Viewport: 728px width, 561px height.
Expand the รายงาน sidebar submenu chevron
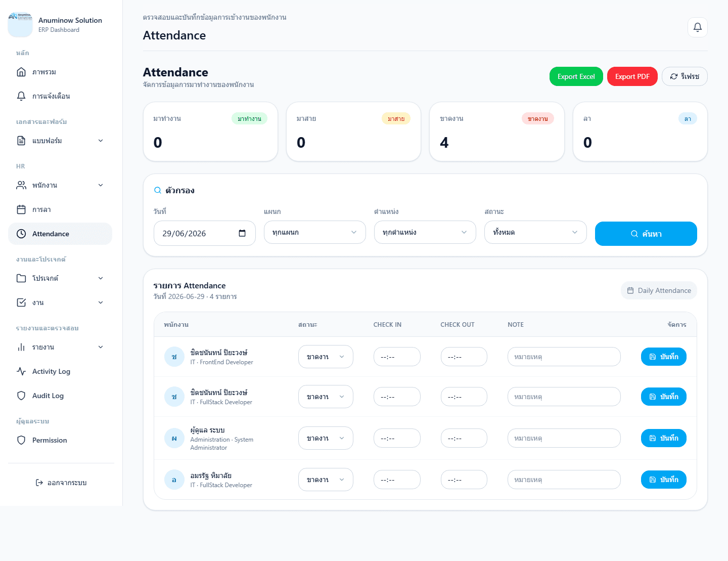101,347
